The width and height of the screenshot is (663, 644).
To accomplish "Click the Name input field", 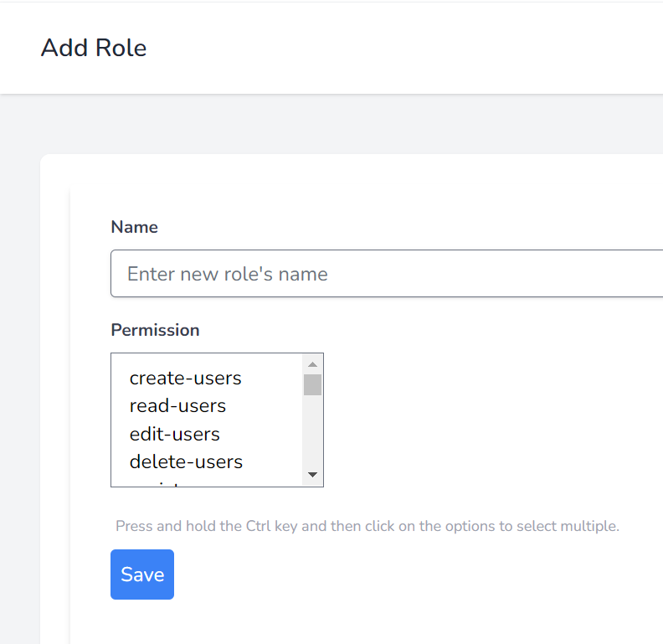I will click(x=387, y=274).
